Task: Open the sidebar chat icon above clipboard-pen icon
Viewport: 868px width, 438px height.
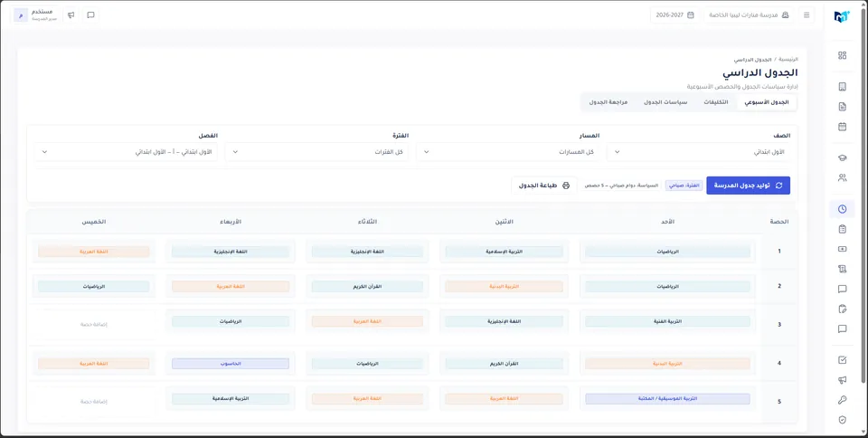Action: pos(842,289)
